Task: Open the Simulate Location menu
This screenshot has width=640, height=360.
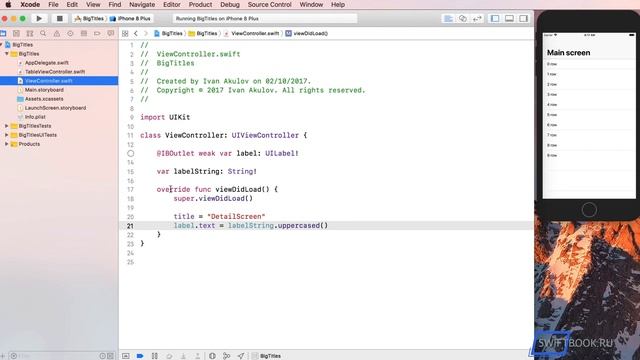Action: tap(241, 356)
